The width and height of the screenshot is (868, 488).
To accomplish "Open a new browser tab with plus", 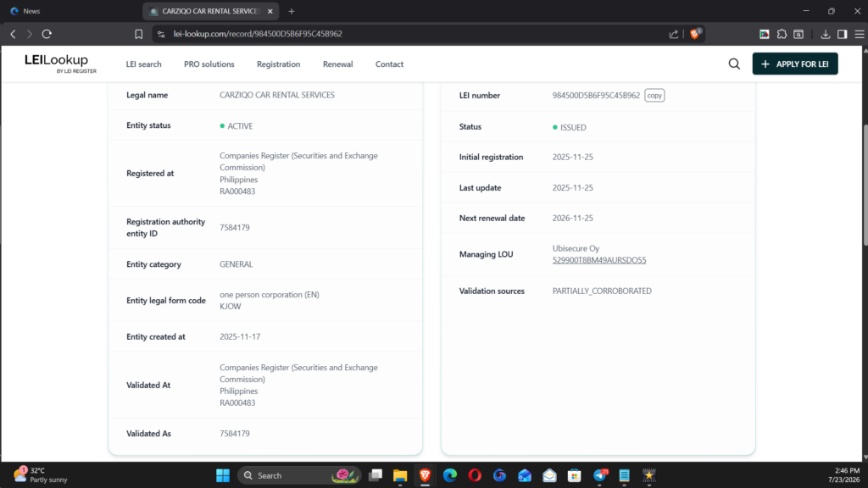I will [292, 11].
